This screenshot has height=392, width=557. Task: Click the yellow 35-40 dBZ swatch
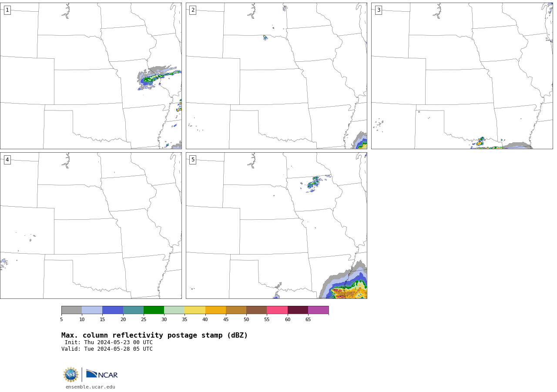click(x=195, y=310)
